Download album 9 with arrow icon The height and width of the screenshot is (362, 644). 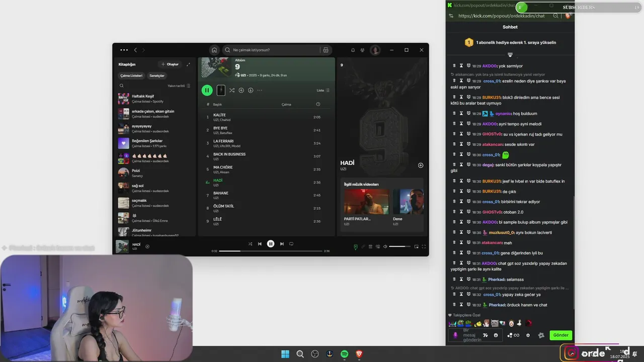(x=251, y=90)
